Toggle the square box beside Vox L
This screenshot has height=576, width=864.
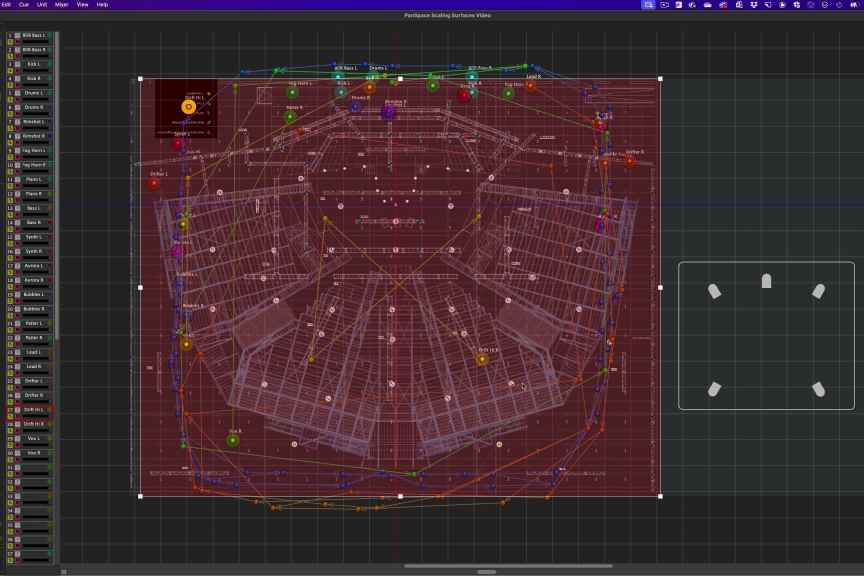point(18,438)
